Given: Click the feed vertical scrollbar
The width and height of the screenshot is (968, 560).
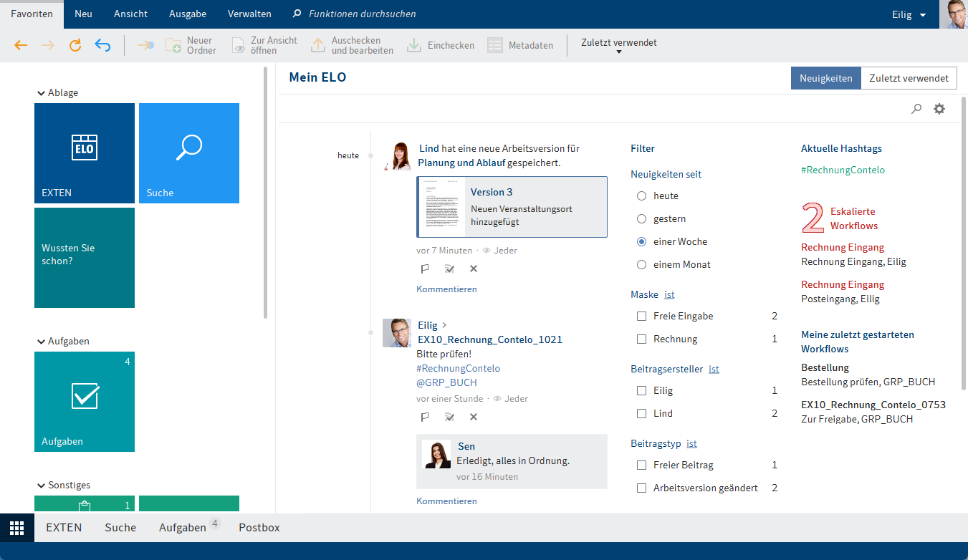Looking at the screenshot, I should click(x=964, y=243).
